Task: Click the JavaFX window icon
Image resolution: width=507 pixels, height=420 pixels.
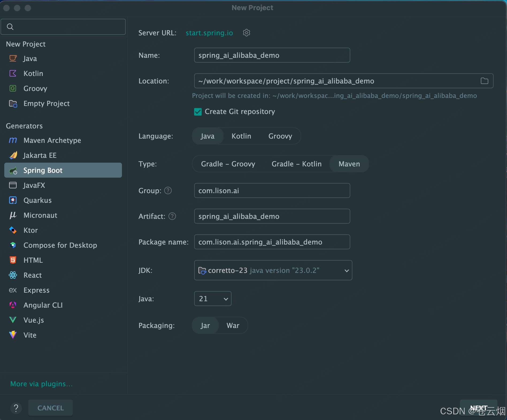Action: point(13,185)
